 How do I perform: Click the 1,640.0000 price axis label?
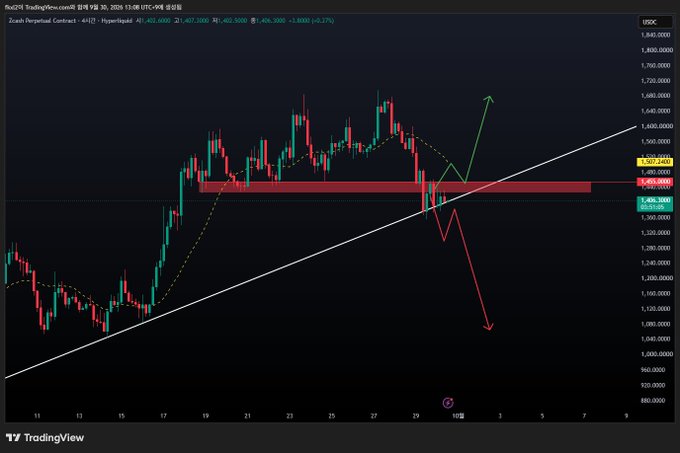tap(655, 111)
